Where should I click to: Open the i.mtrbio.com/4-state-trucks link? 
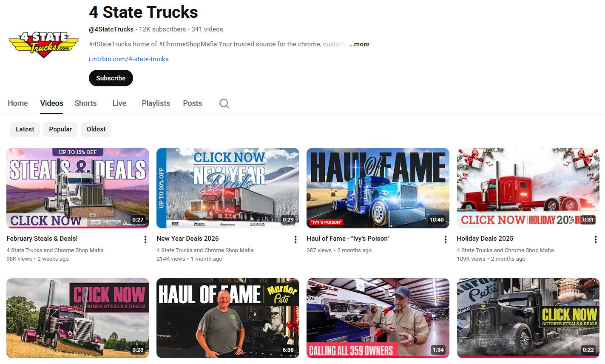click(128, 59)
